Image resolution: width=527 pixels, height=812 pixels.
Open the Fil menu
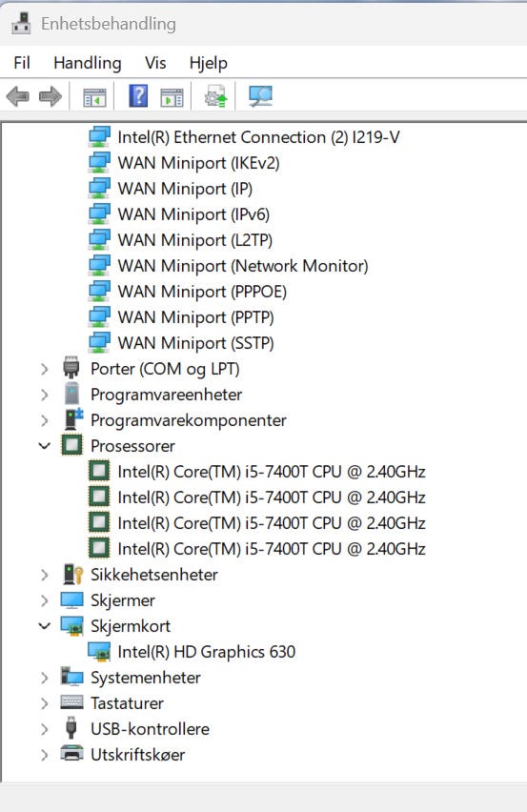click(x=22, y=63)
